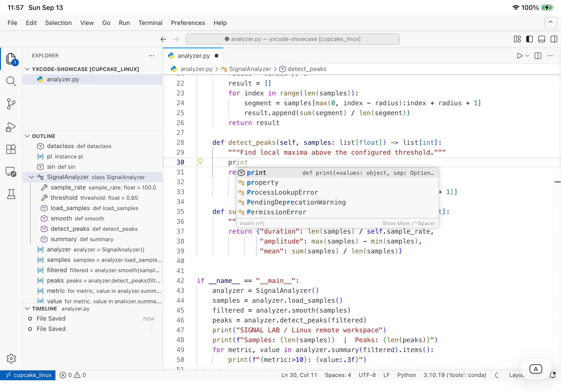This screenshot has height=392, width=561.
Task: Click Show More in suggestion footer
Action: pyautogui.click(x=409, y=223)
